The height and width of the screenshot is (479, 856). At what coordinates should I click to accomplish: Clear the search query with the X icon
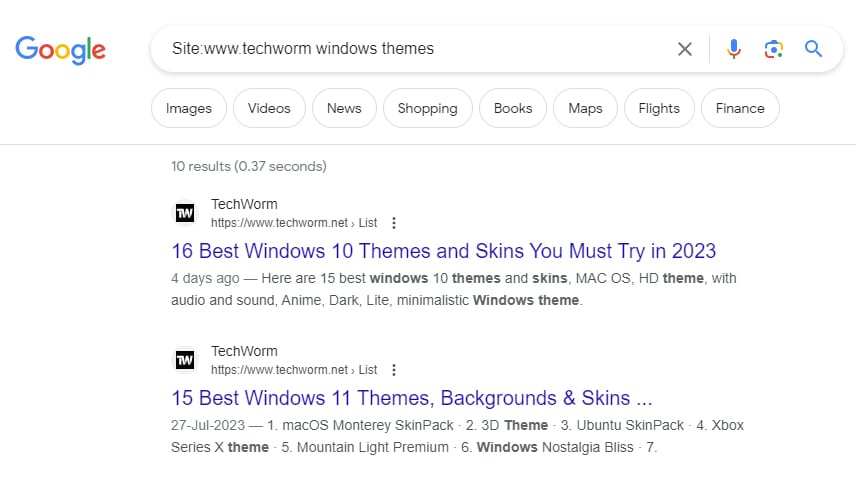click(x=685, y=49)
